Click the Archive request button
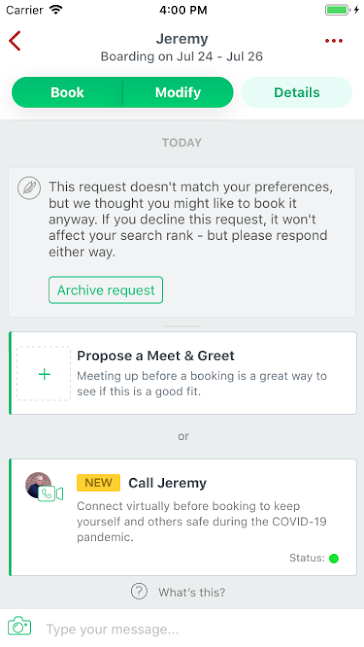This screenshot has width=364, height=647. pos(106,290)
